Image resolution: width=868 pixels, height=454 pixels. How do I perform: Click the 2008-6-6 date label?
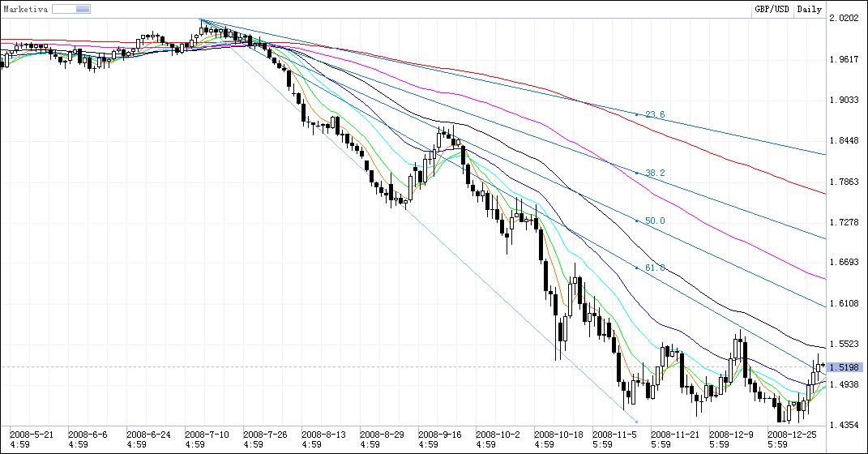click(x=88, y=435)
